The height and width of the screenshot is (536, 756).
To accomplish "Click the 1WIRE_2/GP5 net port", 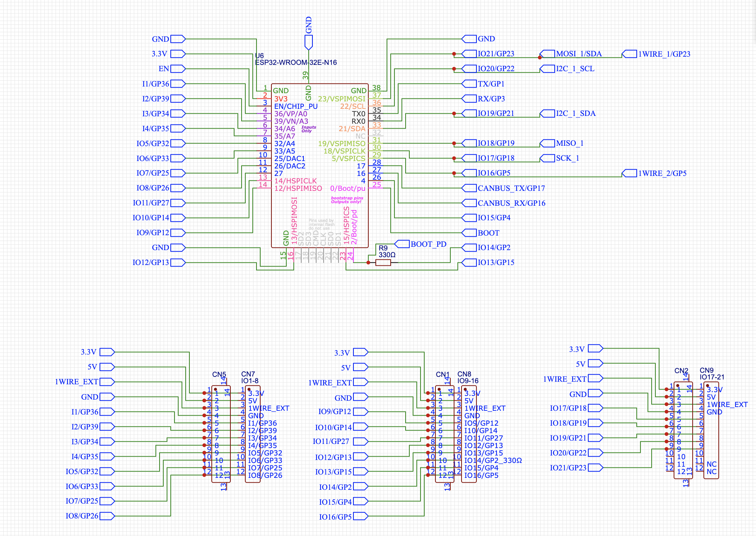I will pos(654,173).
